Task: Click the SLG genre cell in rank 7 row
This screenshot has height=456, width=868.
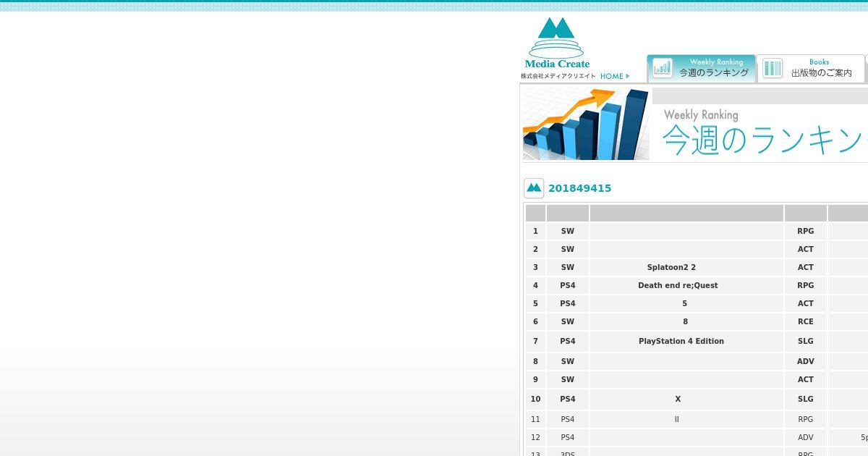Action: pyautogui.click(x=806, y=341)
